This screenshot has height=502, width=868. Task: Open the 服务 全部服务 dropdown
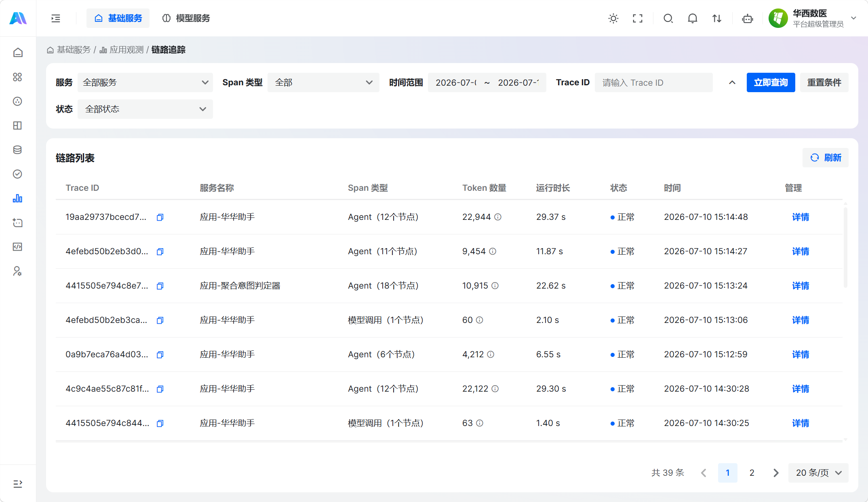click(145, 82)
